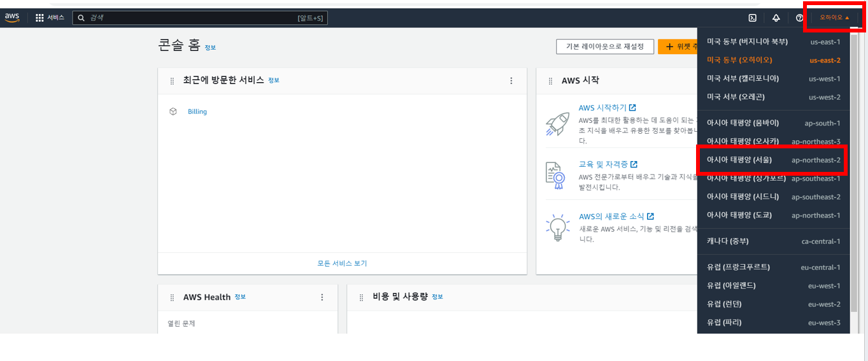The width and height of the screenshot is (868, 361).
Task: Click the 서비스 label in top bar
Action: [x=56, y=18]
